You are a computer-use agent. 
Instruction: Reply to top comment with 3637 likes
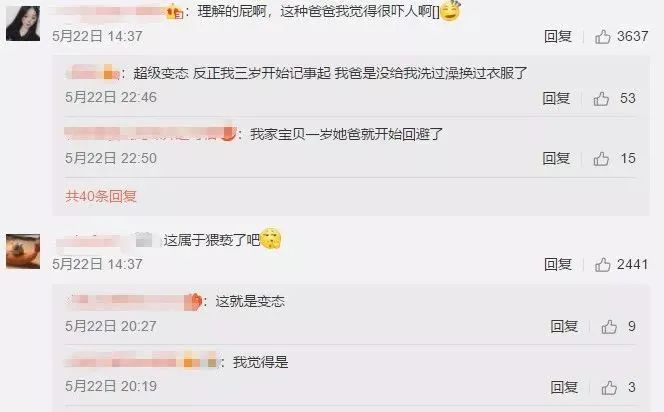[x=558, y=36]
